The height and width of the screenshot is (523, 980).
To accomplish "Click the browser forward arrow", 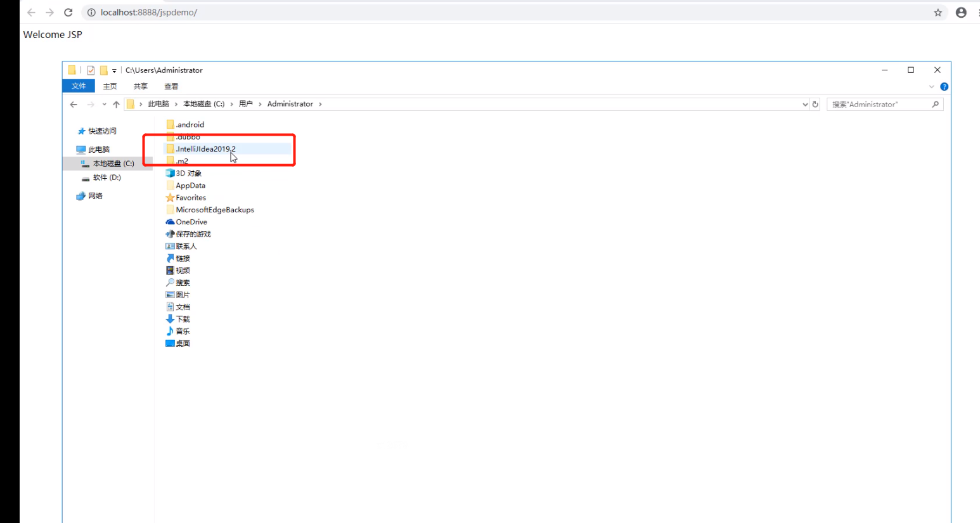I will [49, 13].
